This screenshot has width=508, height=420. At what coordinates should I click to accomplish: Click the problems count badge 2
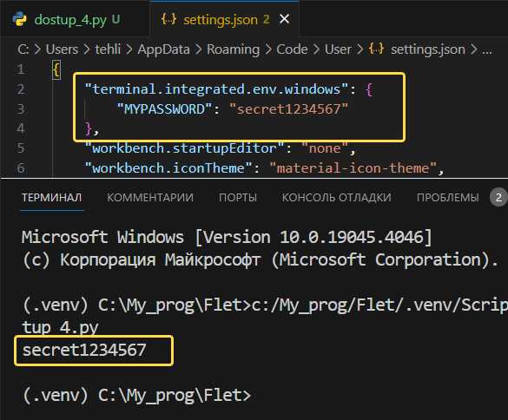click(499, 197)
